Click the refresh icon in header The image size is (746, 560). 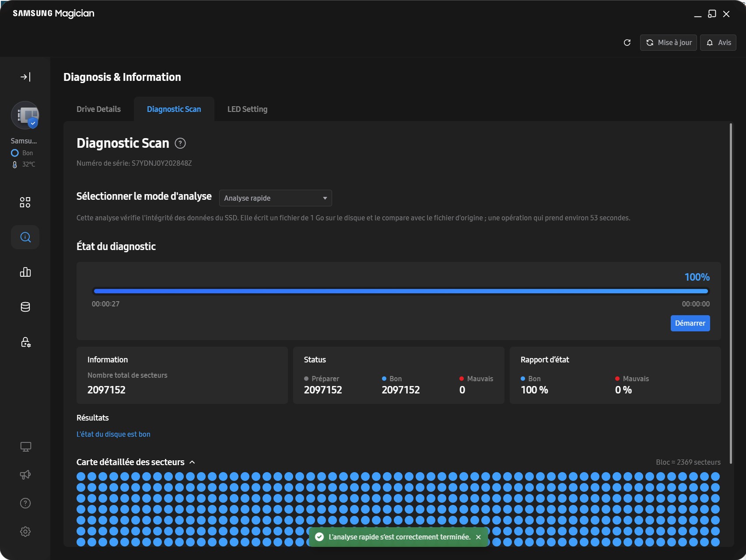click(x=627, y=42)
